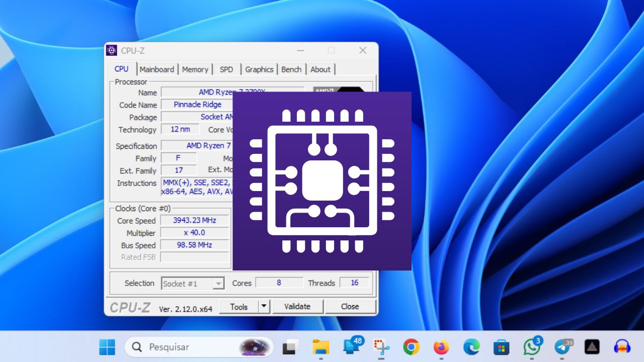Open Microsoft Edge from the taskbar
This screenshot has width=644, height=362.
(471, 347)
